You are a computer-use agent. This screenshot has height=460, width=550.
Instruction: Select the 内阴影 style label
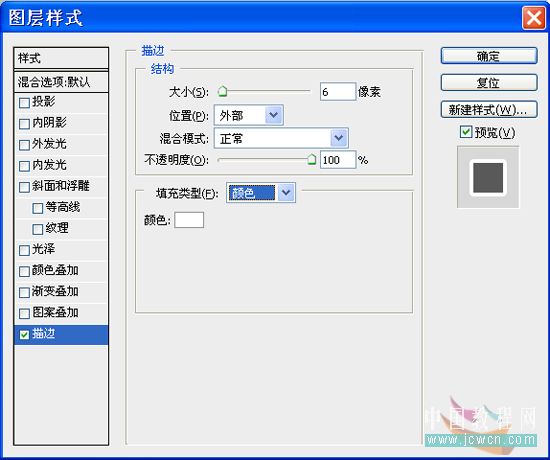pyautogui.click(x=49, y=123)
